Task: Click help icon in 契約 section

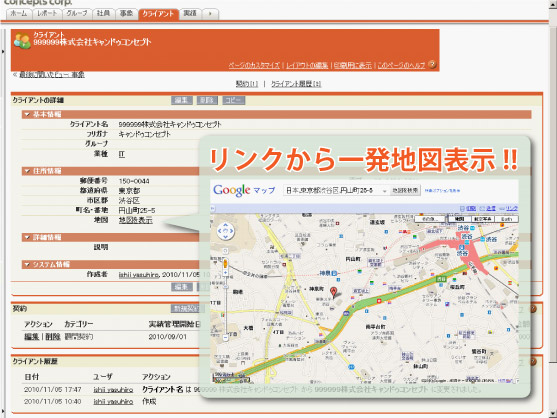Action: coord(533,309)
